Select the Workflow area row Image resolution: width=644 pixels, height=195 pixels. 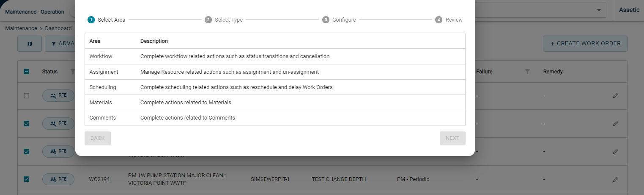pyautogui.click(x=275, y=56)
